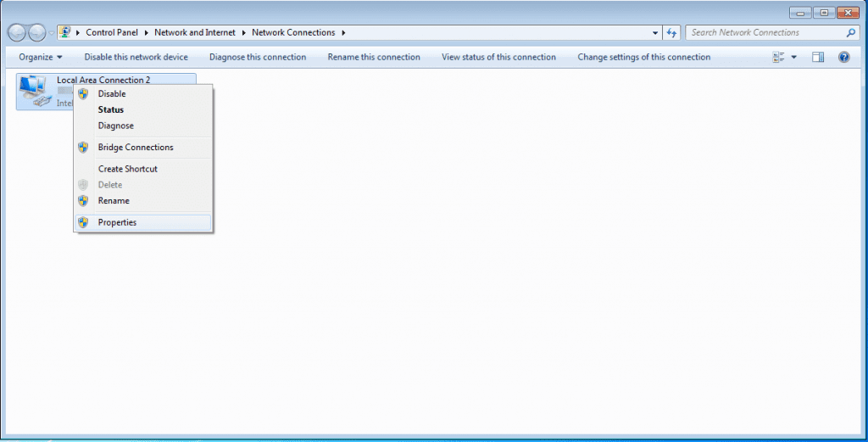Expand arrow after Control Panel breadcrumb
The height and width of the screenshot is (442, 868).
point(146,33)
